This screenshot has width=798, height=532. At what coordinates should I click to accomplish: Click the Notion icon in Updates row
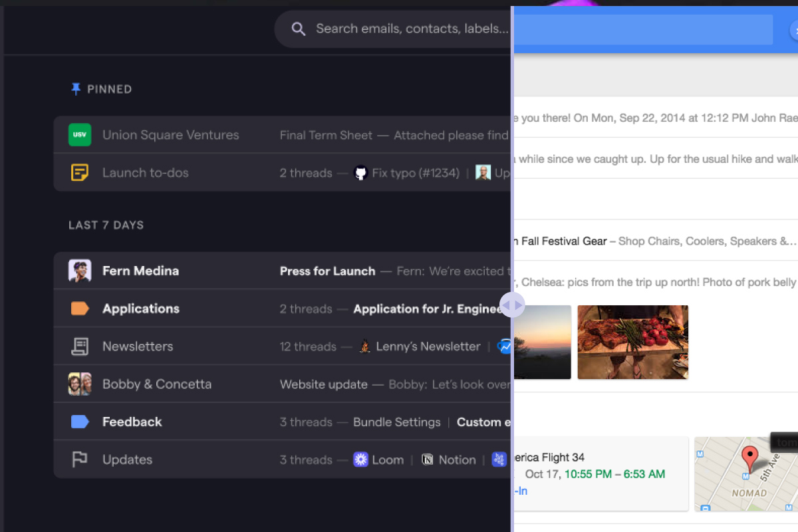(428, 460)
